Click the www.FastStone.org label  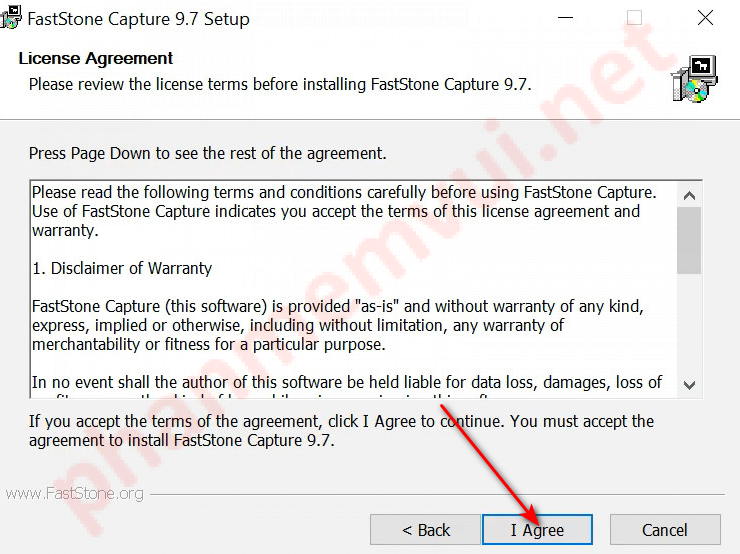(75, 494)
